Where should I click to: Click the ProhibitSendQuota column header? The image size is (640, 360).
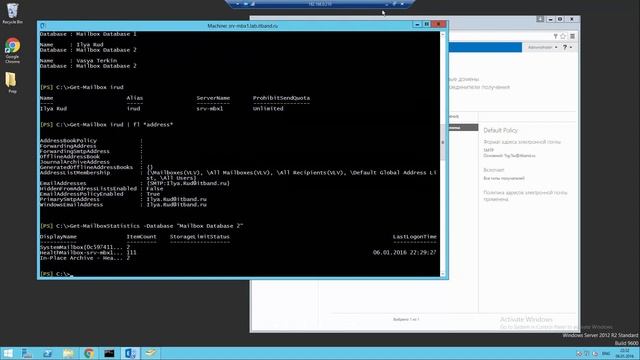[x=281, y=98]
